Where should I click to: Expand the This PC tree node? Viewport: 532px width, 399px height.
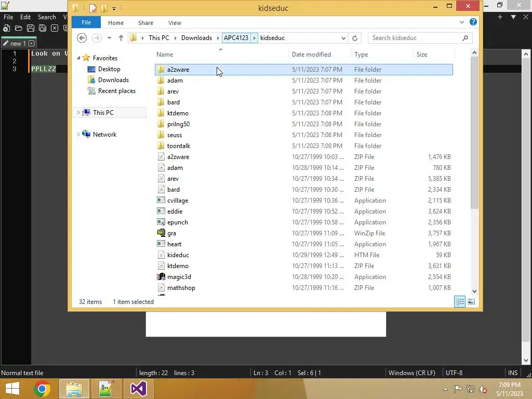tap(79, 112)
